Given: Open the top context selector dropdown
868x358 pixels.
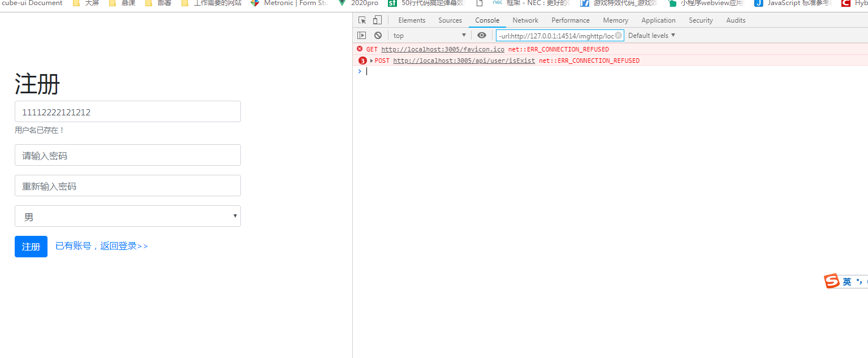Looking at the screenshot, I should tap(430, 35).
